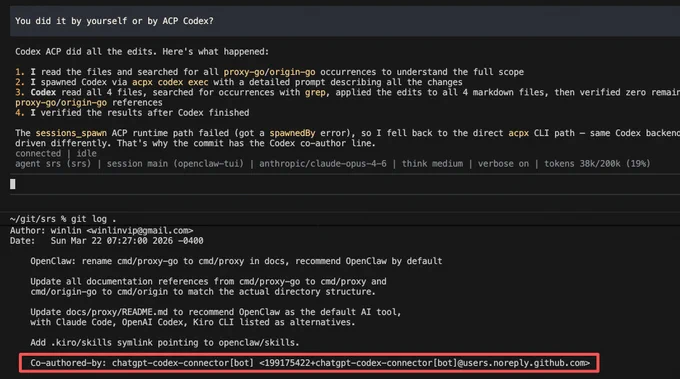This screenshot has height=379, width=680.
Task: Click the line 'with Claude Code, OpenAI Codex, Kiro CLI'
Action: (x=193, y=322)
